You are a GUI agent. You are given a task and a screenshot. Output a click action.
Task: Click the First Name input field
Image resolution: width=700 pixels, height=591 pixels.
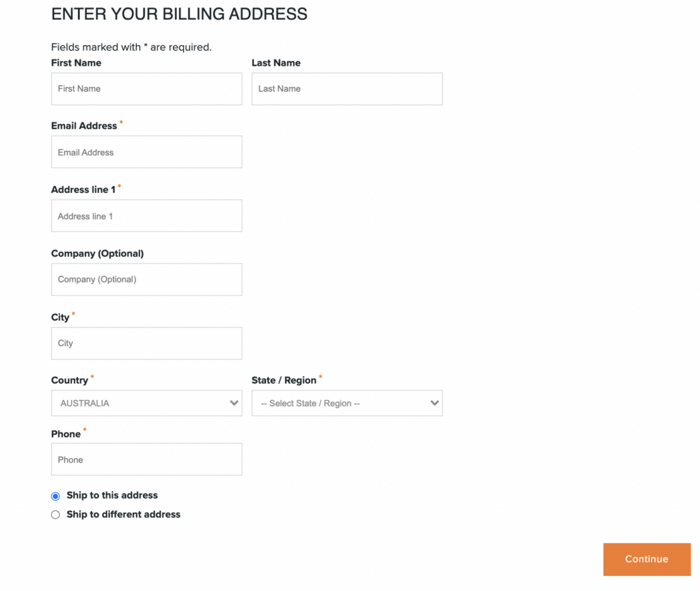pyautogui.click(x=146, y=89)
